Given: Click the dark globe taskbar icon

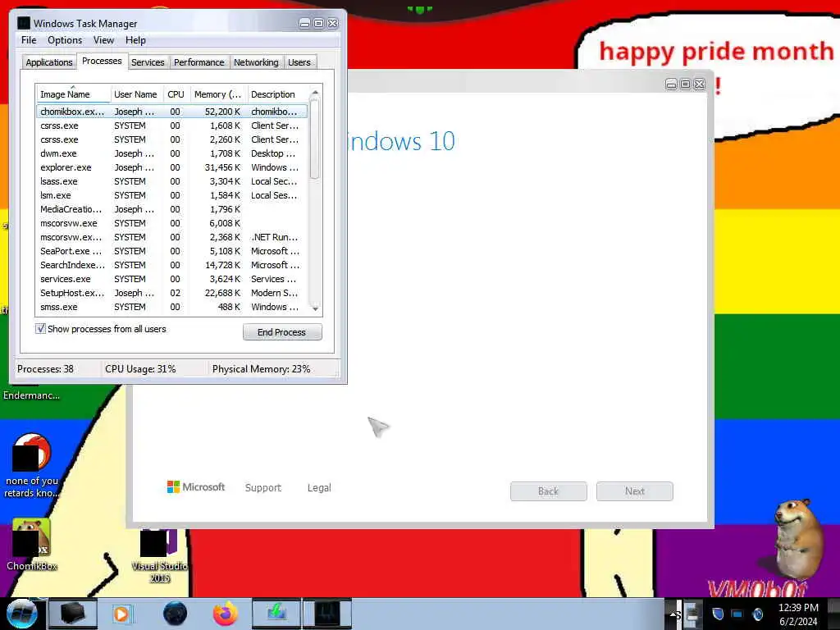Looking at the screenshot, I should coord(176,614).
